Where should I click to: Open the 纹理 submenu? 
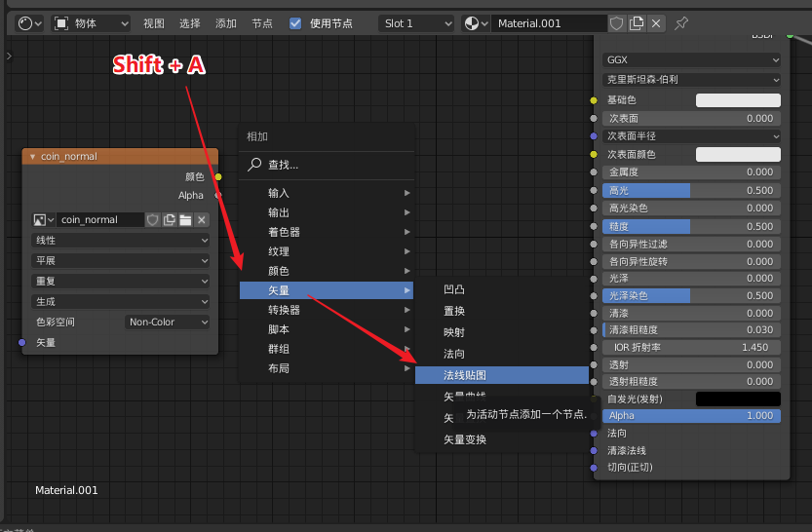click(x=327, y=251)
